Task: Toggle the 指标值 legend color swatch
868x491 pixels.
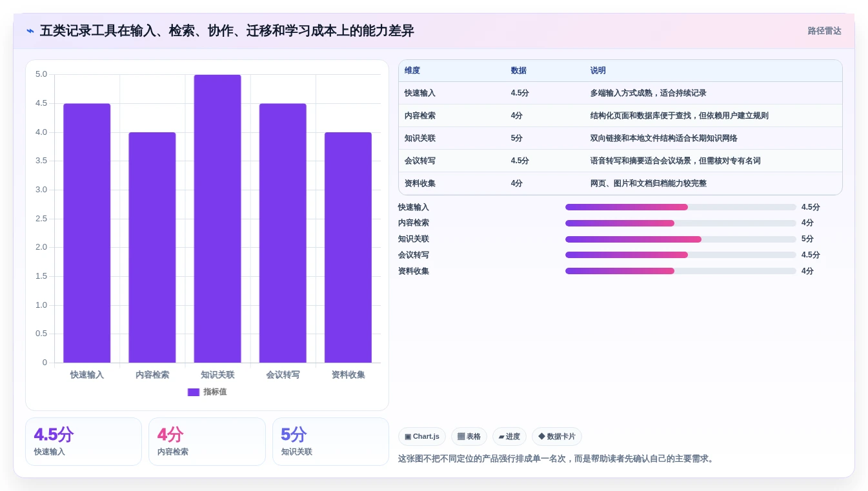Action: pos(194,392)
